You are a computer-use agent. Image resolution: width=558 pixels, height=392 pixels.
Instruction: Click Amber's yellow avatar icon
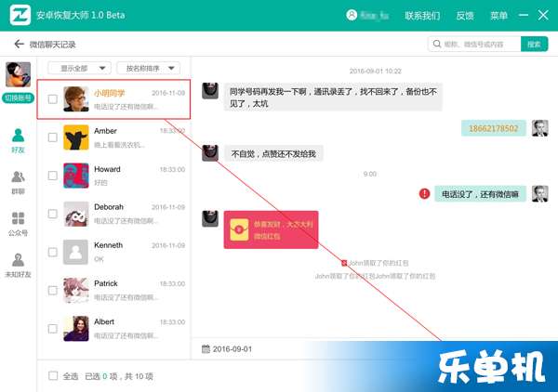(x=76, y=137)
